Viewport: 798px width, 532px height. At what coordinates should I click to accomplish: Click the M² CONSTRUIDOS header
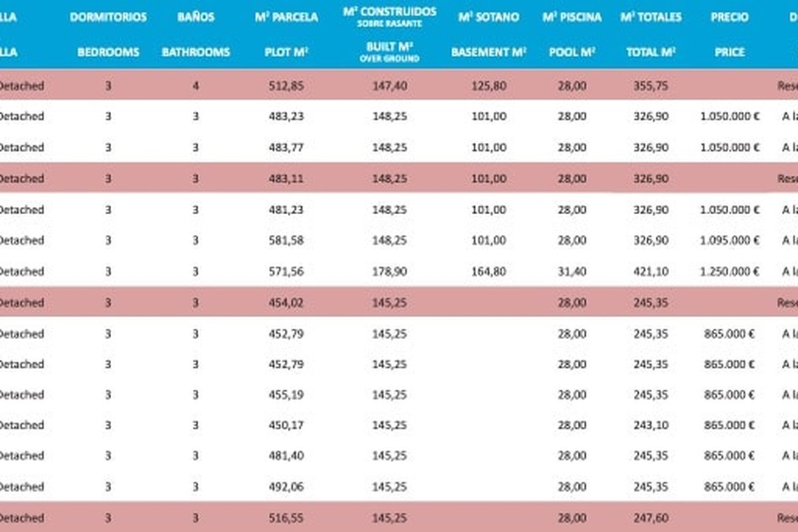pyautogui.click(x=390, y=12)
